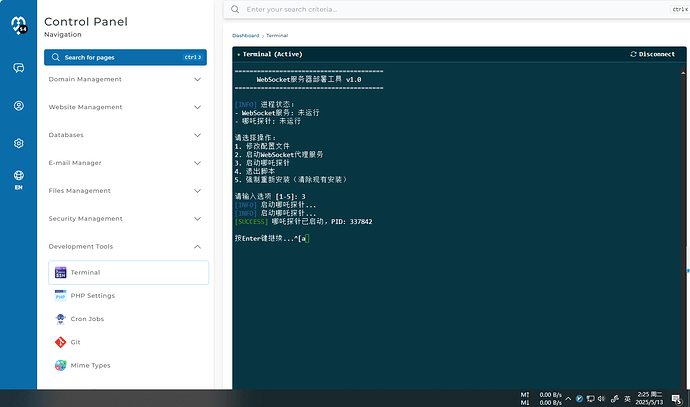This screenshot has width=690, height=407.
Task: Click option line '5. 强制重新安装' in terminal
Action: [291, 180]
